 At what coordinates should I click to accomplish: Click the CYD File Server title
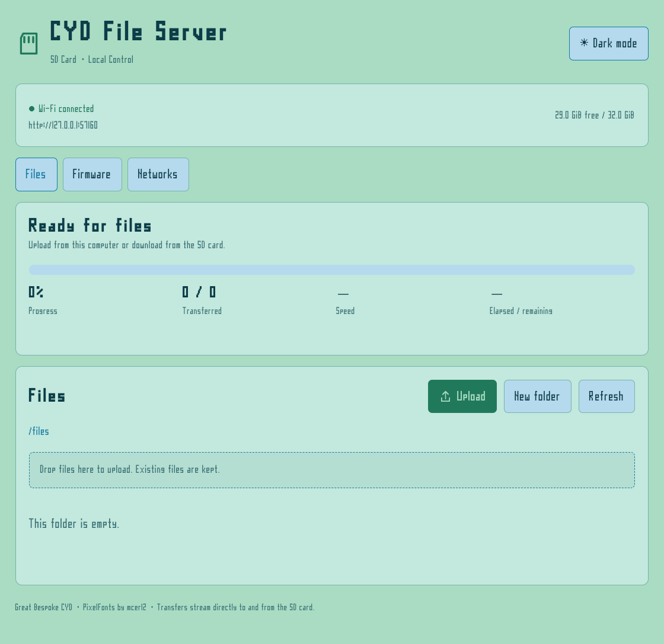138,32
